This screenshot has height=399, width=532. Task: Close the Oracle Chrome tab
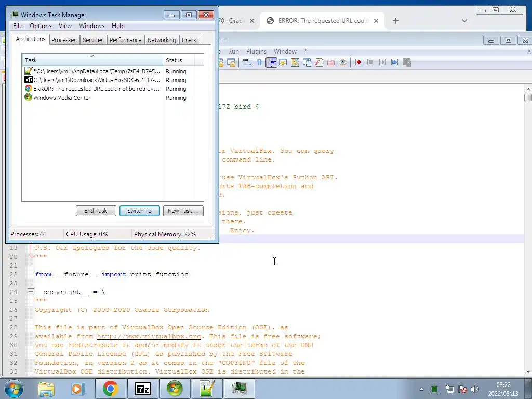252,21
